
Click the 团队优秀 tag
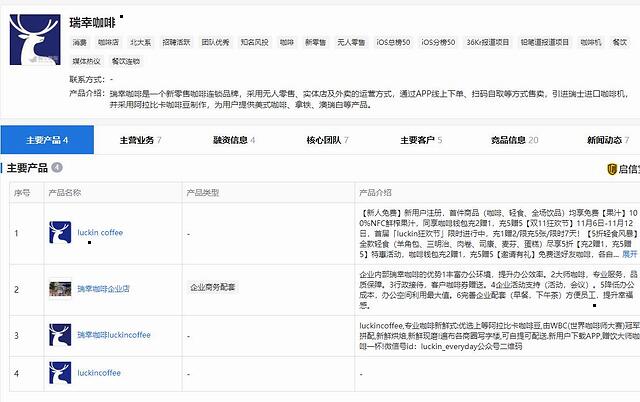(x=216, y=42)
